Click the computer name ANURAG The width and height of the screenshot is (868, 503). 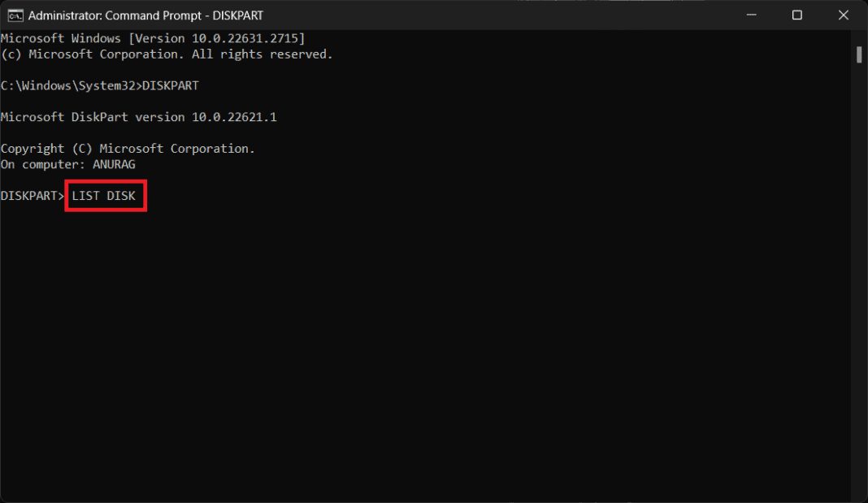[x=114, y=164]
